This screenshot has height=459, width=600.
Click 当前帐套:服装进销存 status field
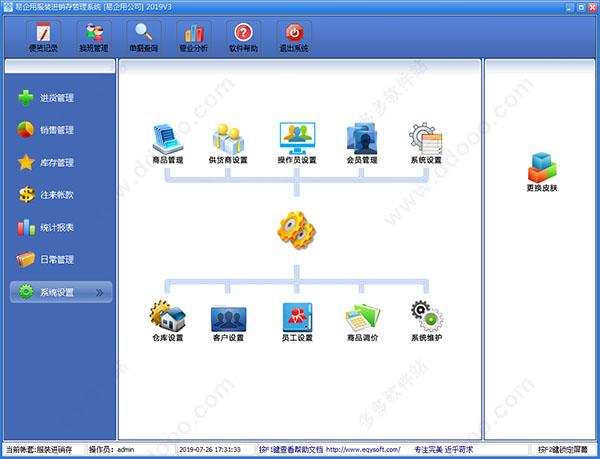[x=39, y=449]
